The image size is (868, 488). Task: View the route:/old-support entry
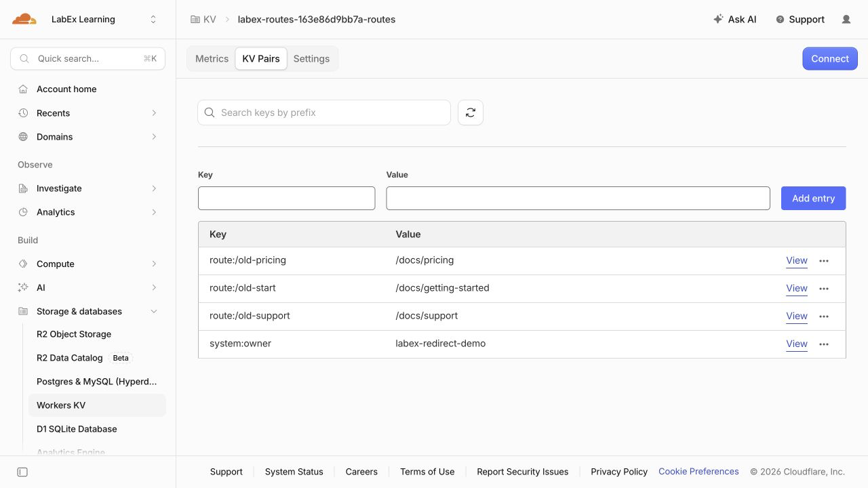coord(797,316)
